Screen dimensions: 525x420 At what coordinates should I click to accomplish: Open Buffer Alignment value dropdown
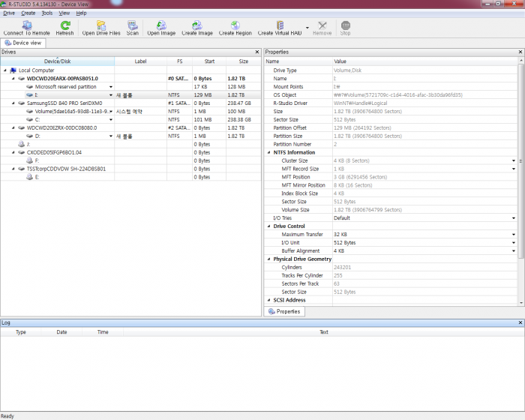coord(514,250)
